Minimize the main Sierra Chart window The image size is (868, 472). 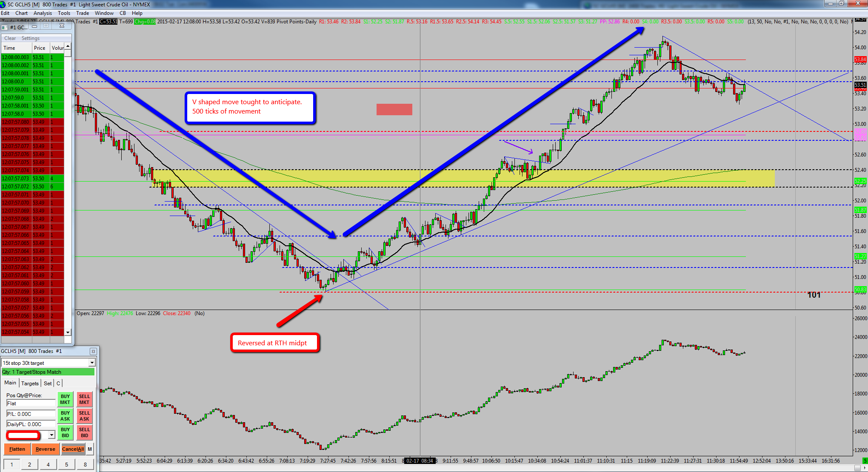830,3
